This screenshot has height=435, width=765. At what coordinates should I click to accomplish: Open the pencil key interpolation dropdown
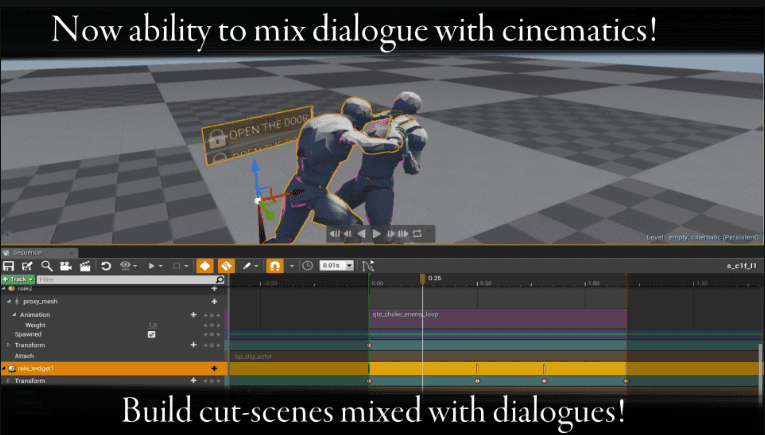point(250,266)
